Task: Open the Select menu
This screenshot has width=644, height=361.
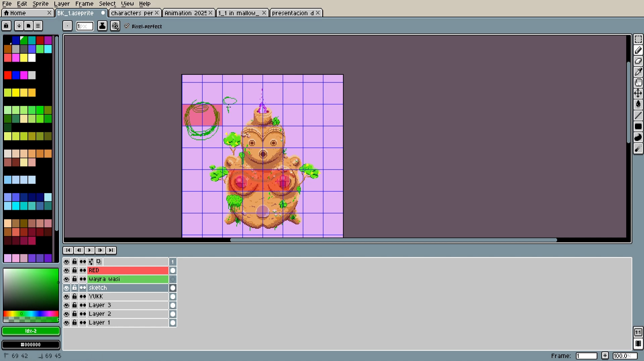Action: (107, 4)
